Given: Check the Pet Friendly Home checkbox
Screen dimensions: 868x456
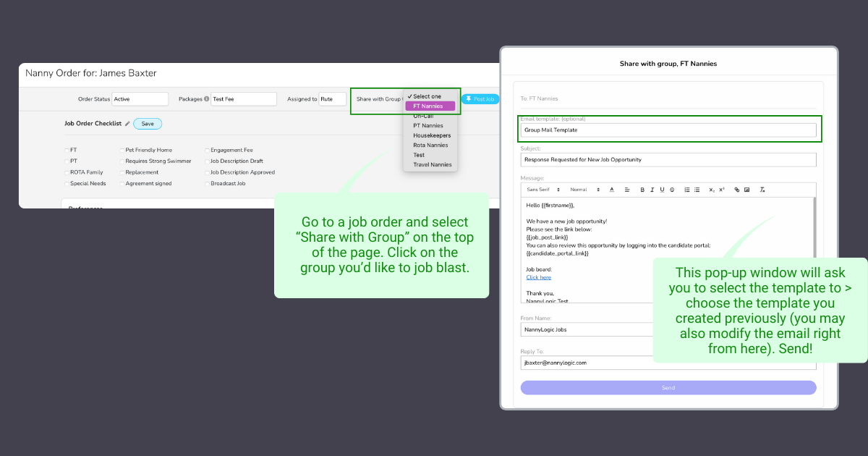Looking at the screenshot, I should click(122, 150).
